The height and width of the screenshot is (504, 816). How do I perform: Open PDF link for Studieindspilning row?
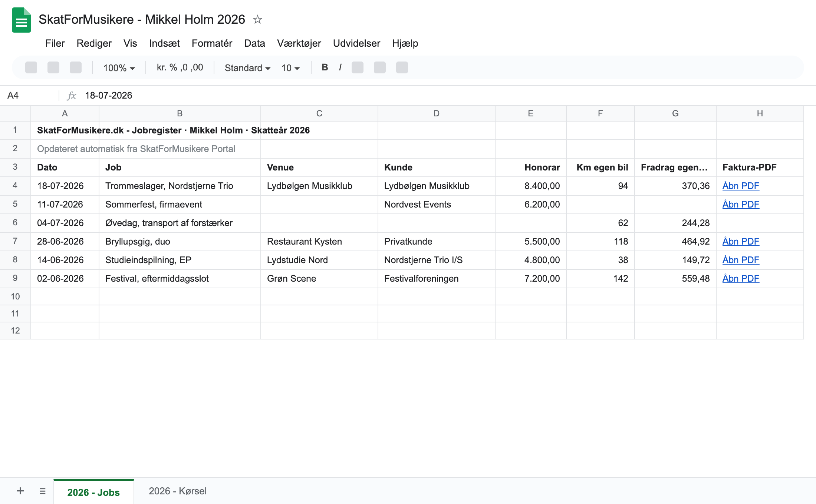pyautogui.click(x=741, y=260)
